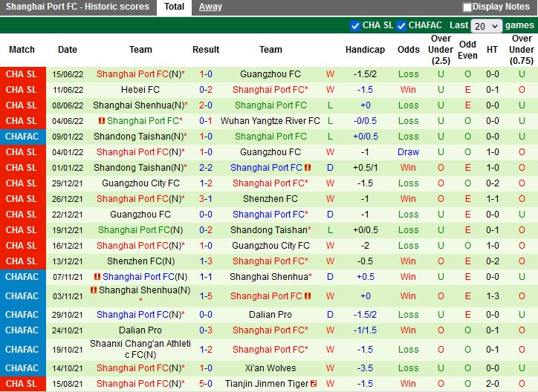This screenshot has height=392, width=538.
Task: Click Shanghai Port FC - Historic scores title
Action: (x=77, y=7)
